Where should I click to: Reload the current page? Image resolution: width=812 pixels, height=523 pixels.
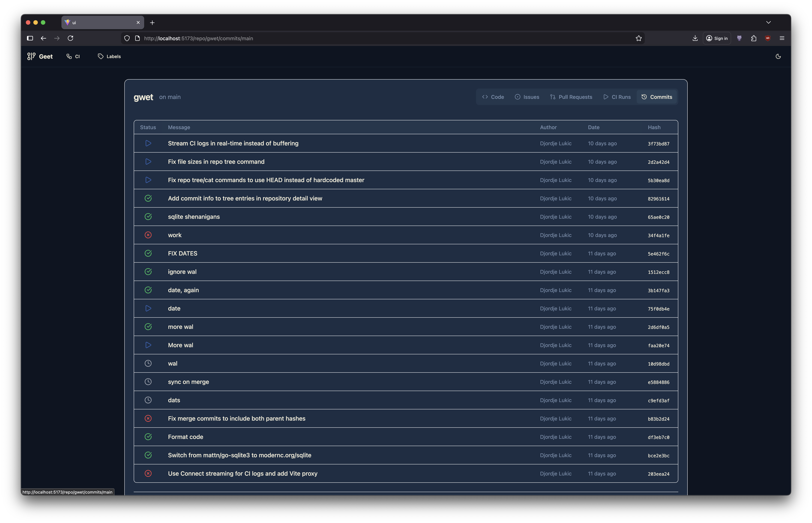(70, 38)
